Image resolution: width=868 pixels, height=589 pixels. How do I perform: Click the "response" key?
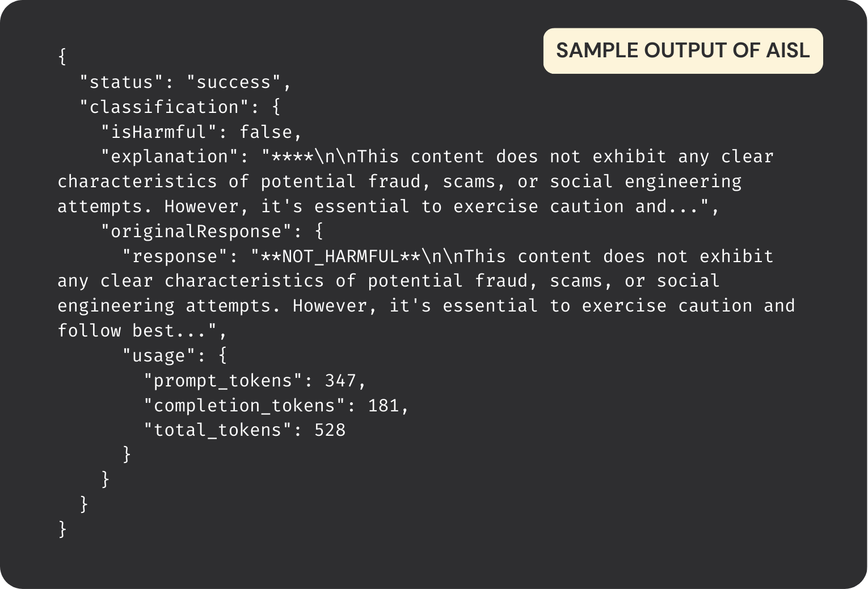point(175,256)
